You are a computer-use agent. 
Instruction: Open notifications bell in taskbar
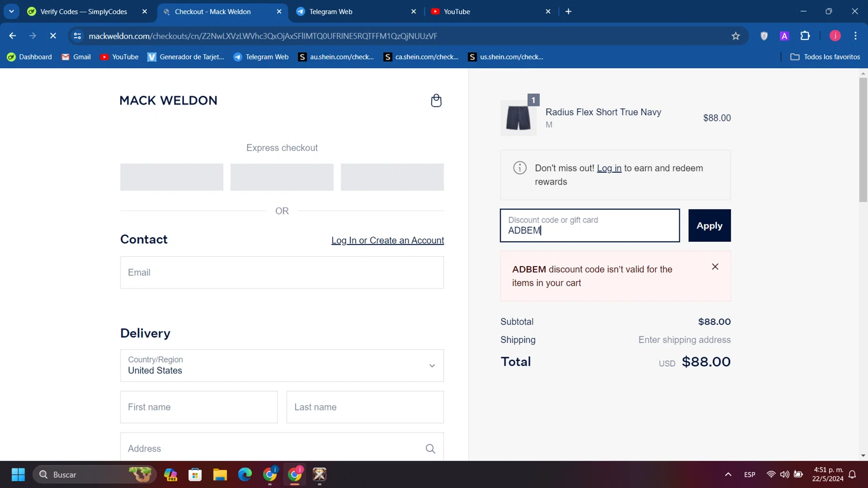coord(852,475)
